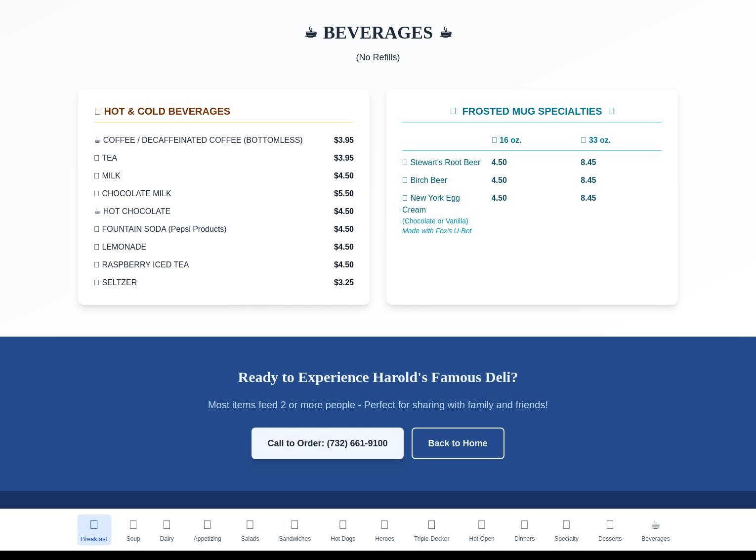Open the Specialty category
756x560 pixels.
(x=566, y=530)
